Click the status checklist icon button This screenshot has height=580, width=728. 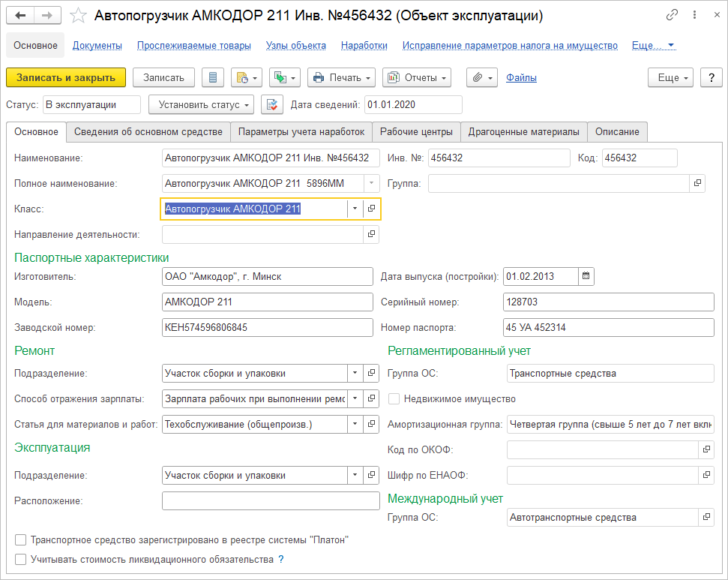[x=272, y=104]
